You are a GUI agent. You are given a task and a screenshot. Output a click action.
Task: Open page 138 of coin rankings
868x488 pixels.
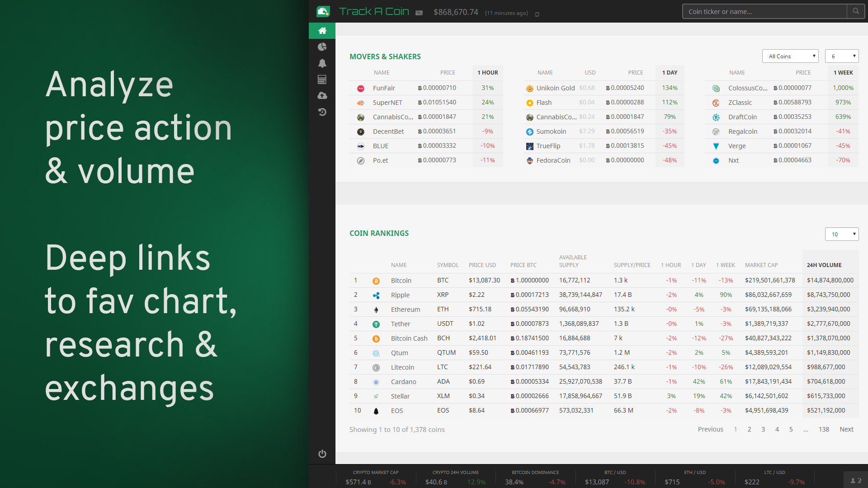click(x=824, y=429)
